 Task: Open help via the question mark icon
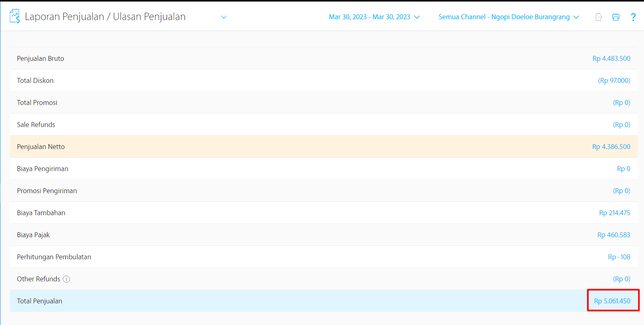pyautogui.click(x=633, y=17)
